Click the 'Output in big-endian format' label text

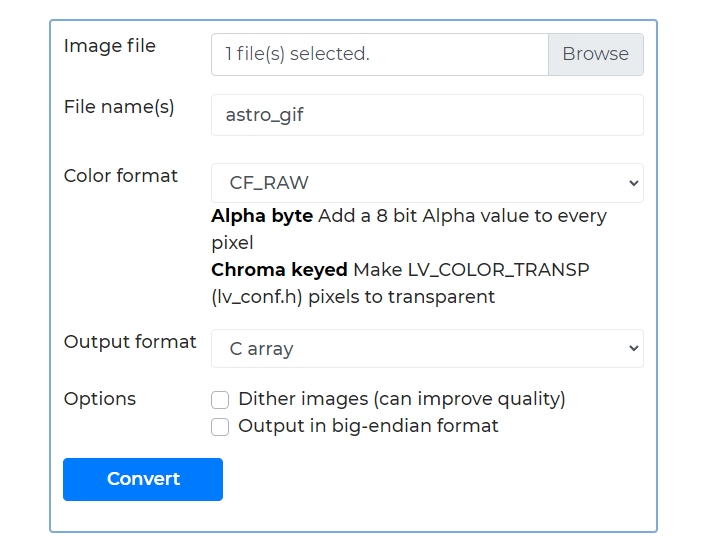coord(368,426)
